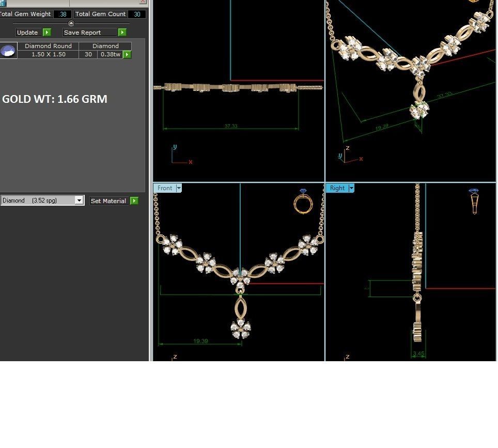The image size is (498, 448).
Task: Select the Front viewport tab label
Action: point(165,188)
